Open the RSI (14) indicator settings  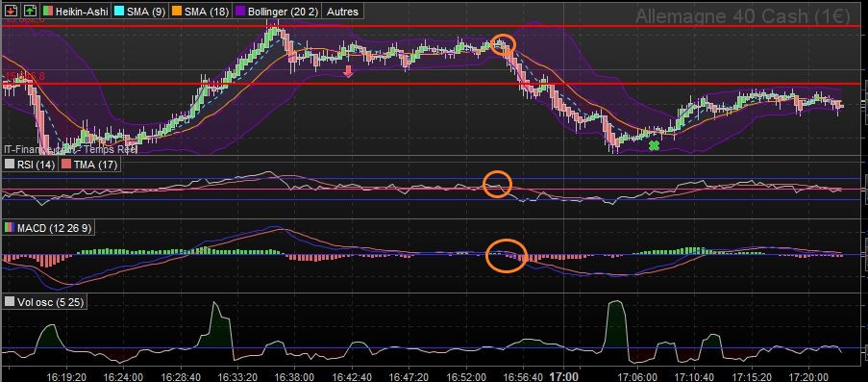tap(31, 165)
